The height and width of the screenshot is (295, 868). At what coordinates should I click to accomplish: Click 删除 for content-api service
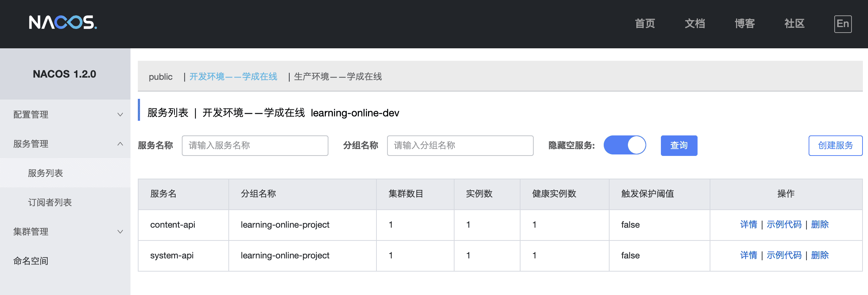tap(820, 224)
